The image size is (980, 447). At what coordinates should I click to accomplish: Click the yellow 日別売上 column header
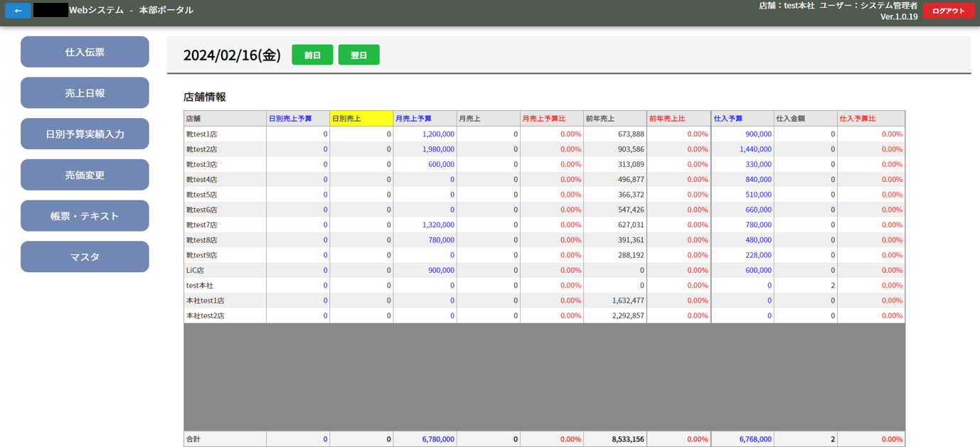pos(361,119)
